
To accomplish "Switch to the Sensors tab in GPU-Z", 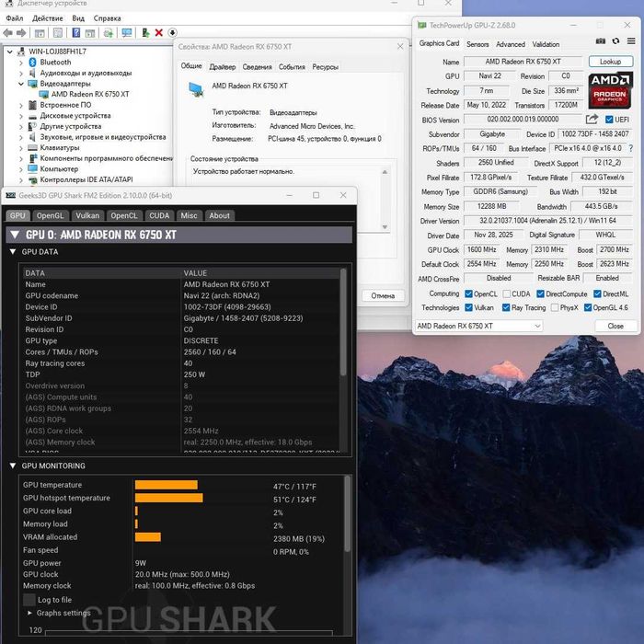I will click(477, 44).
